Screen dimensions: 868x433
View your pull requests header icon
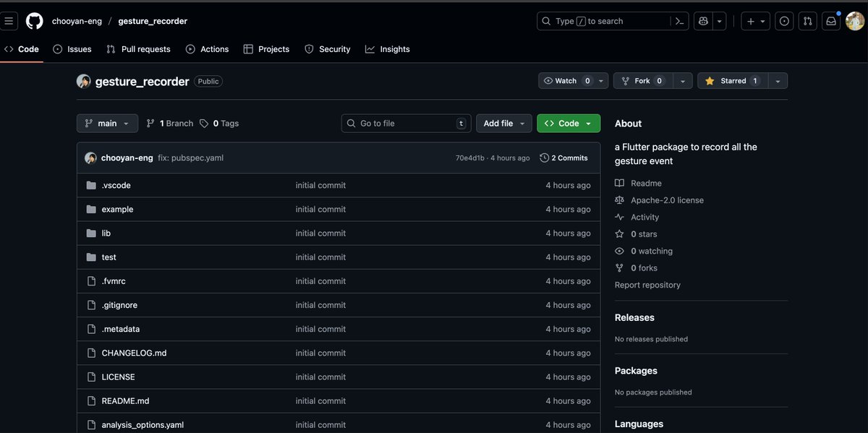807,21
